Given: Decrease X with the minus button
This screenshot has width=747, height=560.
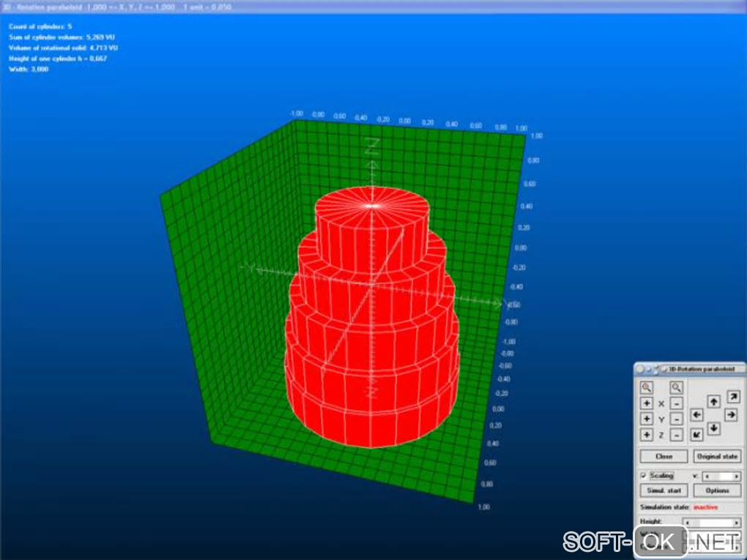Looking at the screenshot, I should click(676, 403).
